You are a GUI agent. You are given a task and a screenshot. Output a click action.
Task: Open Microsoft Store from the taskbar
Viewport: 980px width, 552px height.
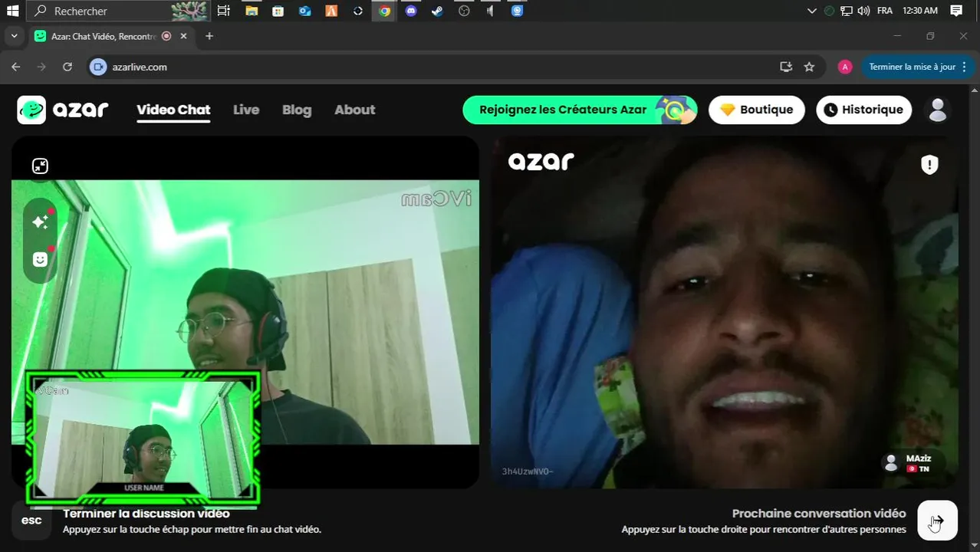(278, 11)
